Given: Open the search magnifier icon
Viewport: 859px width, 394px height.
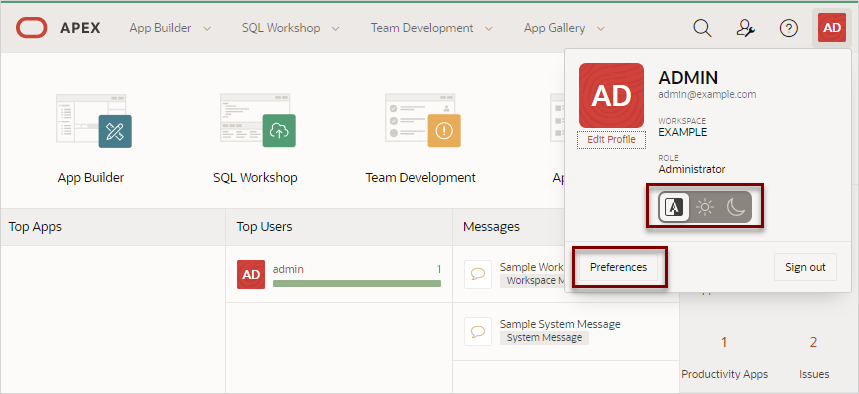Looking at the screenshot, I should coord(702,28).
